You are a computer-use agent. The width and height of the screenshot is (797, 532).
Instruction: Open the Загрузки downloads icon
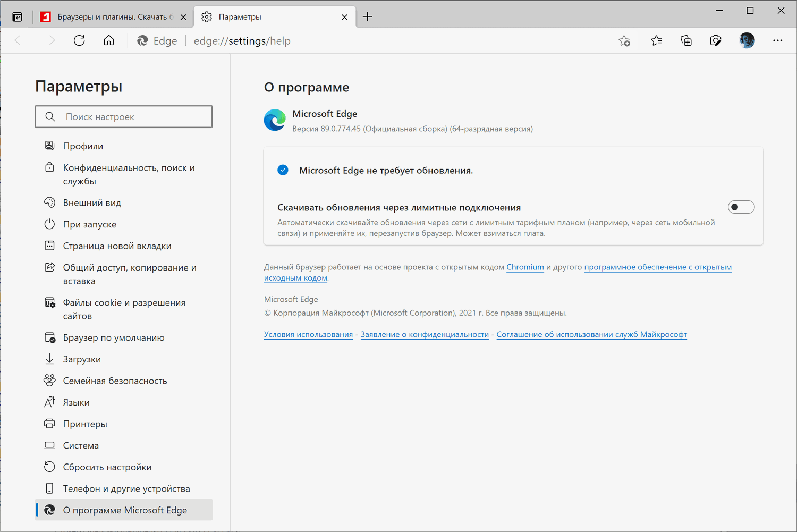(49, 359)
